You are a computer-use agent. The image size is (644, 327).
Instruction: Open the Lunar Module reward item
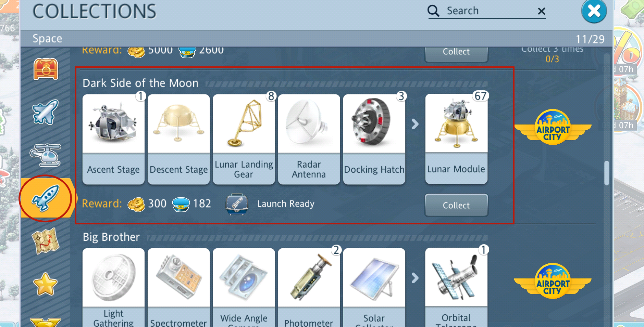[x=456, y=139]
